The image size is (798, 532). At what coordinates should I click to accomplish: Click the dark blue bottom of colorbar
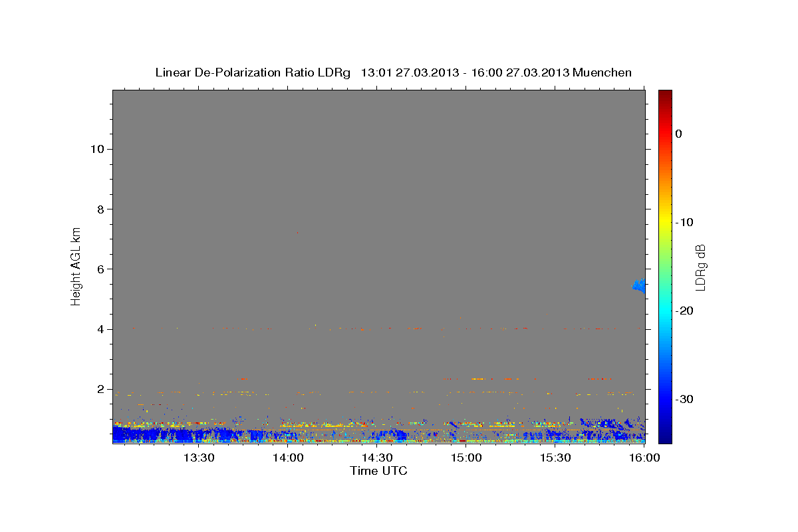[665, 436]
